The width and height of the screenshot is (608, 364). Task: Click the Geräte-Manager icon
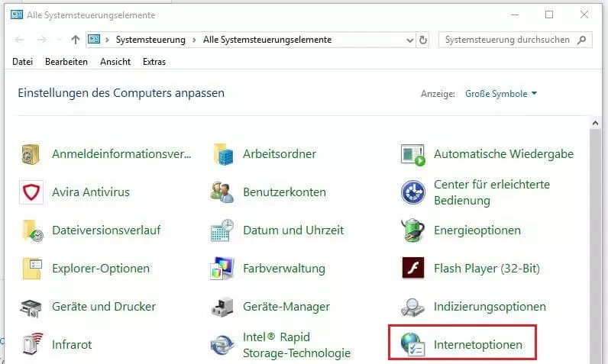coord(222,307)
